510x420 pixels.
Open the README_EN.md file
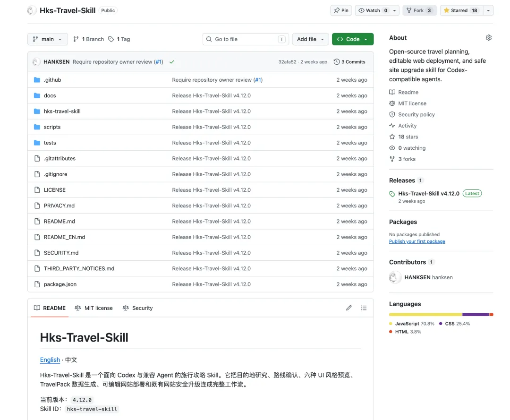coord(64,237)
